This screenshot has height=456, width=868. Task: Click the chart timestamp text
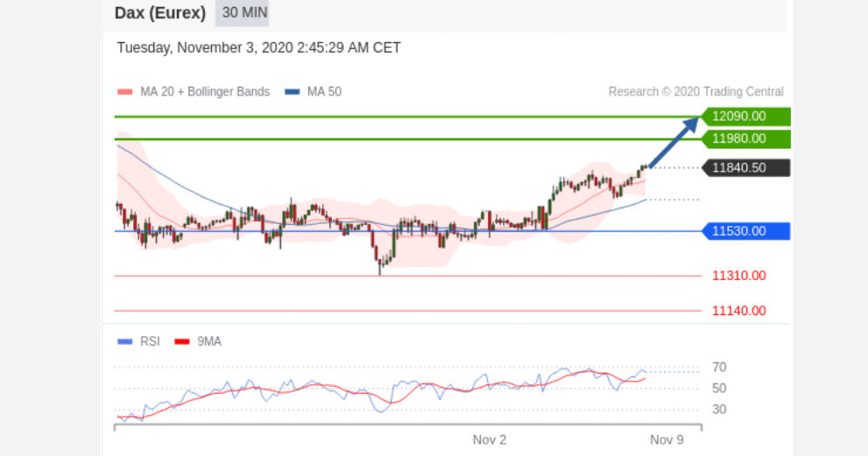[x=258, y=47]
